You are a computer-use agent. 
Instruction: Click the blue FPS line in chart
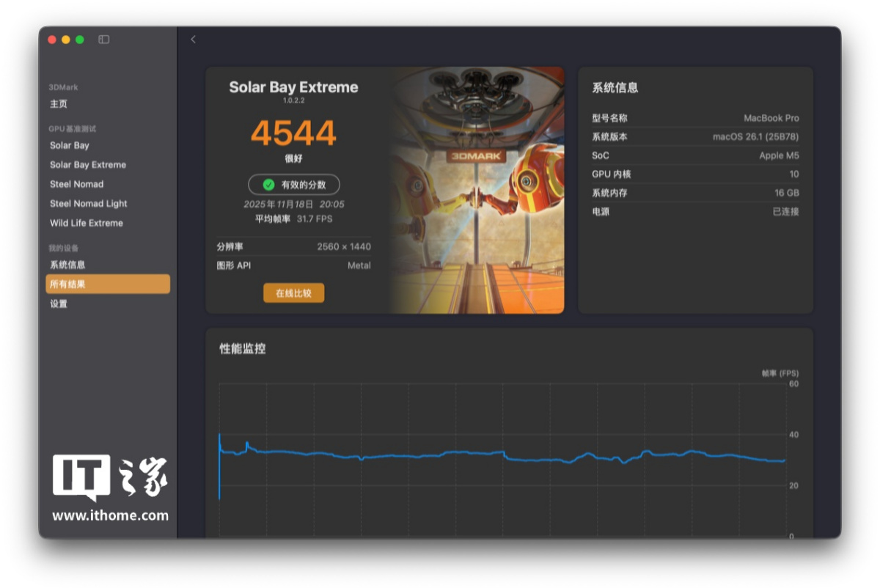point(411,455)
